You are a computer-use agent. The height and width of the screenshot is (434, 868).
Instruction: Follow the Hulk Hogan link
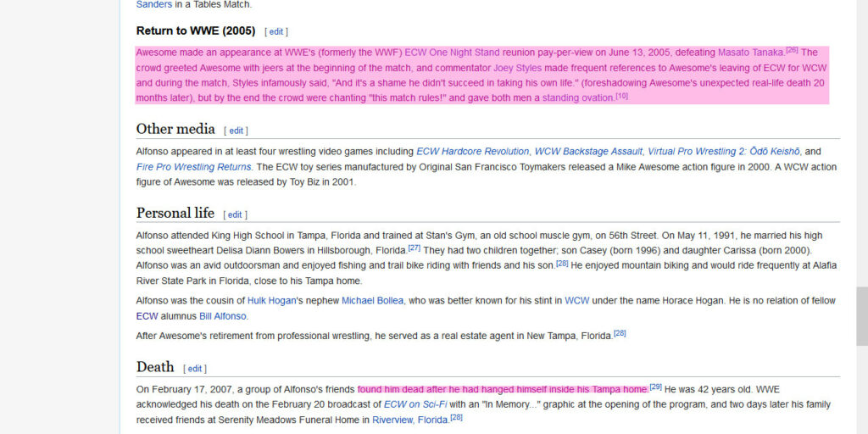pos(272,301)
